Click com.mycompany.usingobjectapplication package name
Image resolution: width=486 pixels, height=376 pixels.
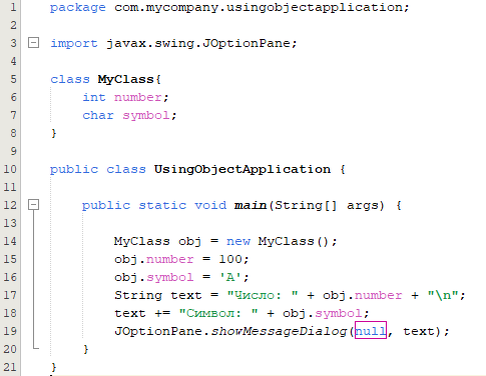tap(258, 8)
